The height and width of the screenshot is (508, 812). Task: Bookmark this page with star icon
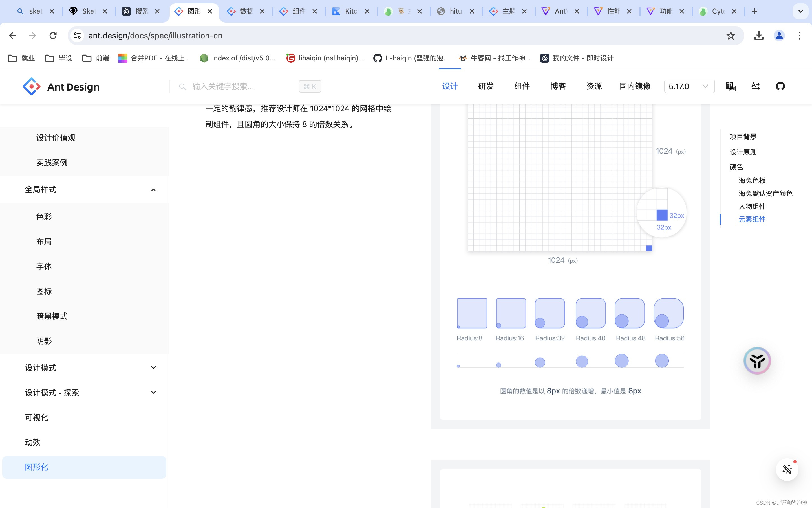click(x=731, y=35)
